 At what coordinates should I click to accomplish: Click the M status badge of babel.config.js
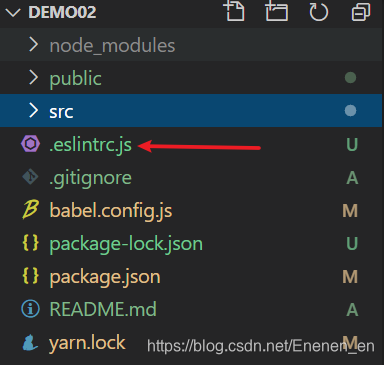pyautogui.click(x=350, y=211)
